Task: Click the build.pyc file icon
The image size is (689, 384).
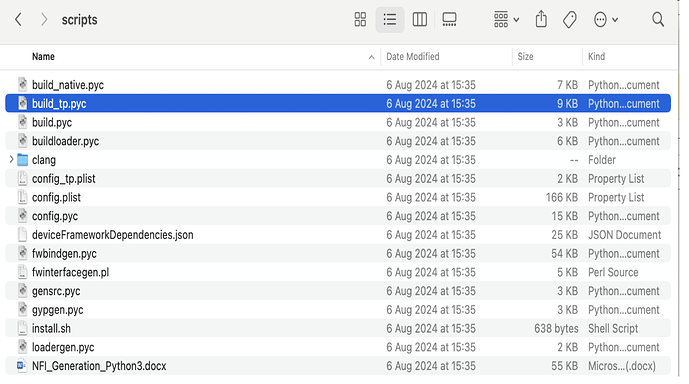Action: click(23, 122)
